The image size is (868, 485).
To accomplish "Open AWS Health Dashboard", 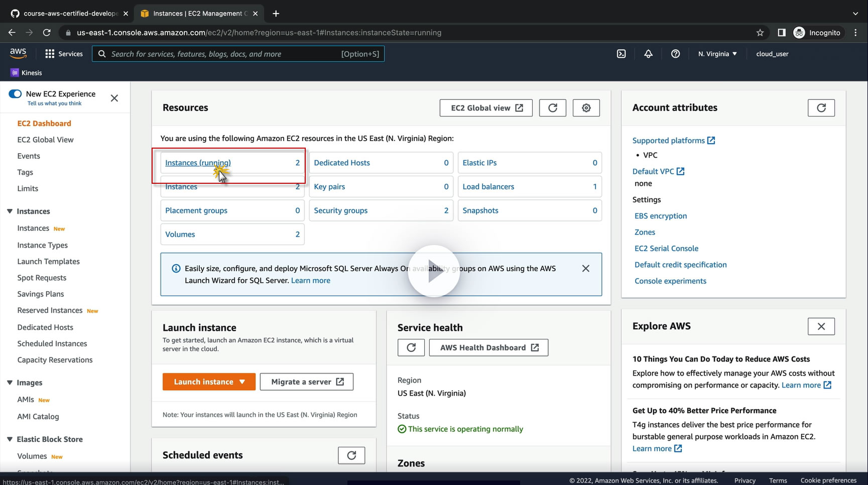I will pyautogui.click(x=488, y=347).
